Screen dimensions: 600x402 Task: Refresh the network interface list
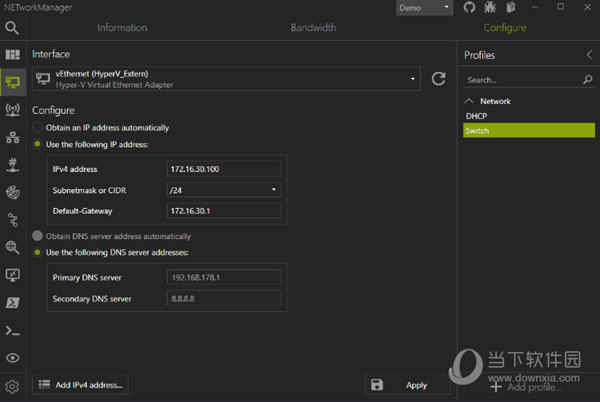[x=438, y=79]
